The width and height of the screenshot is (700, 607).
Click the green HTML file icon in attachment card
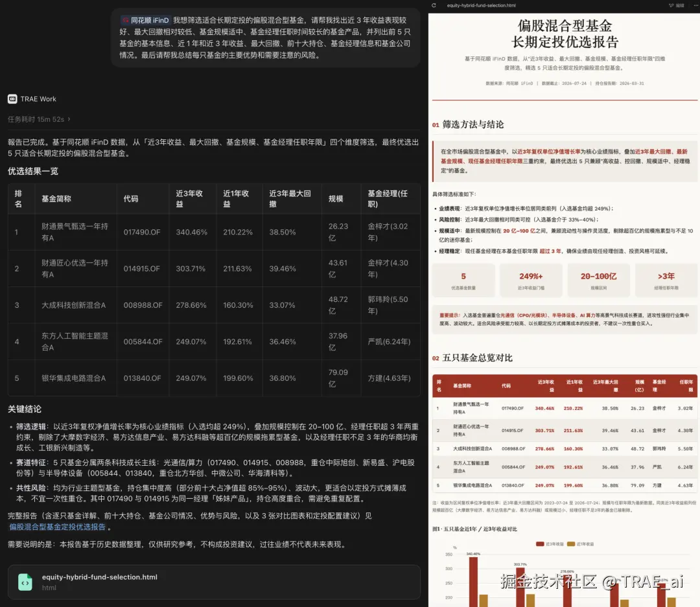(x=25, y=582)
